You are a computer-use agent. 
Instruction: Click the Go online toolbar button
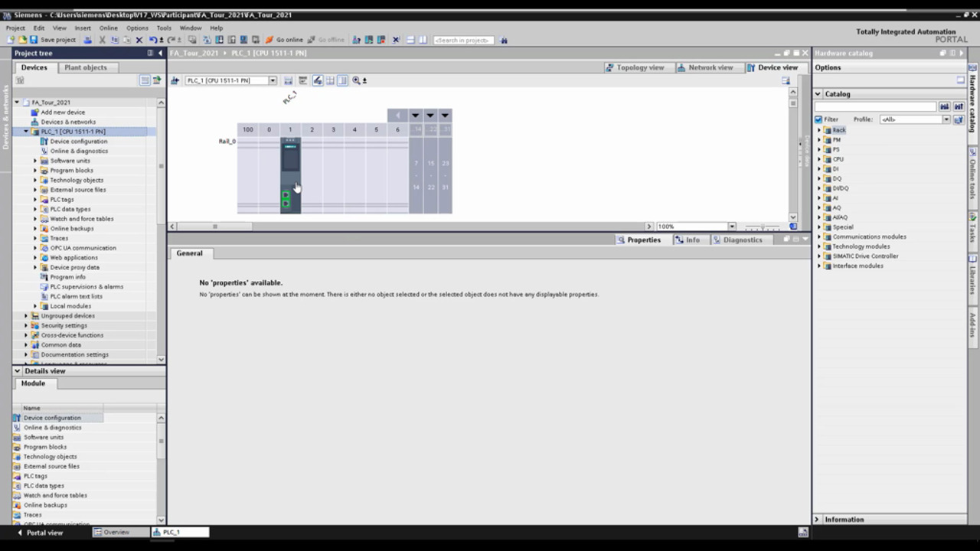(284, 40)
